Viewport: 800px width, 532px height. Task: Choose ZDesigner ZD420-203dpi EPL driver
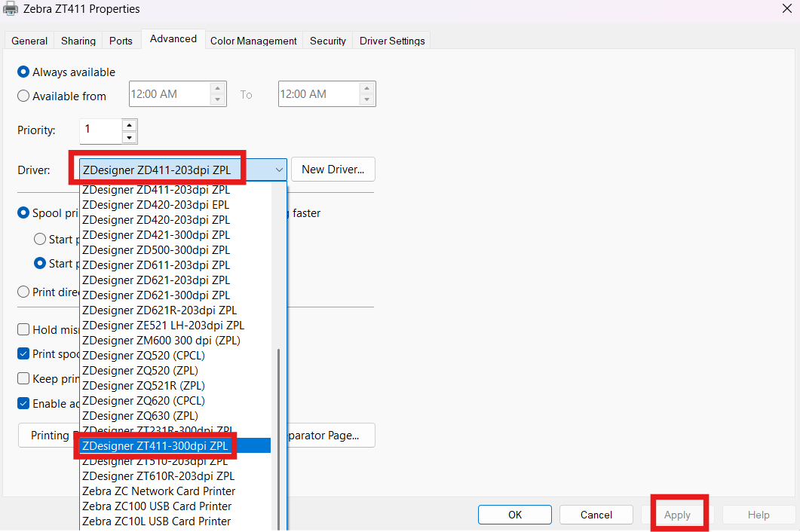[176, 204]
